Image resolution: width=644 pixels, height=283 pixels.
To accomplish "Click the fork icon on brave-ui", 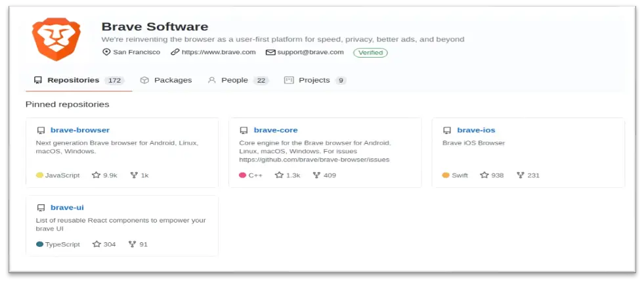I will pyautogui.click(x=132, y=244).
